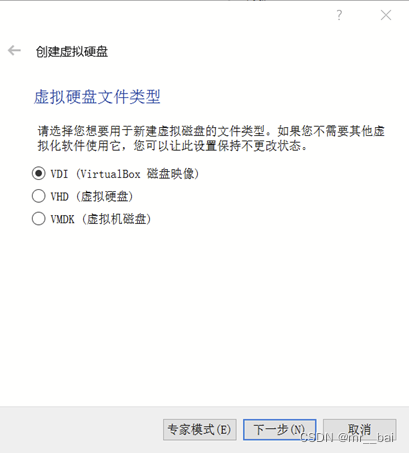Open help with the question mark icon
Screen dimensions: 409x453
coord(339,15)
